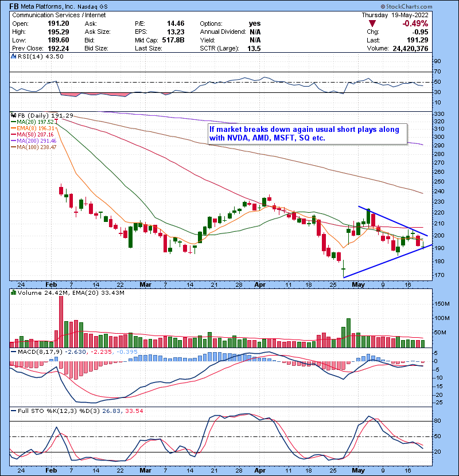Click the Communication Services / Internet sector text
Viewport: 459px width, 476px height.
point(59,15)
